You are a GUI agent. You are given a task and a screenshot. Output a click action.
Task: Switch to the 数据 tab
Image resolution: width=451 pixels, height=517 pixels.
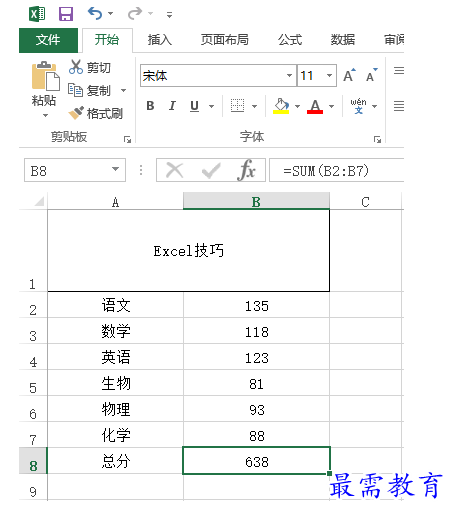343,40
